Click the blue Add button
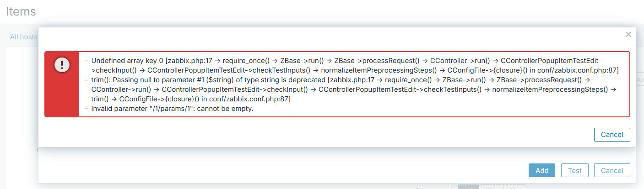This screenshot has height=189, width=644. click(x=541, y=170)
